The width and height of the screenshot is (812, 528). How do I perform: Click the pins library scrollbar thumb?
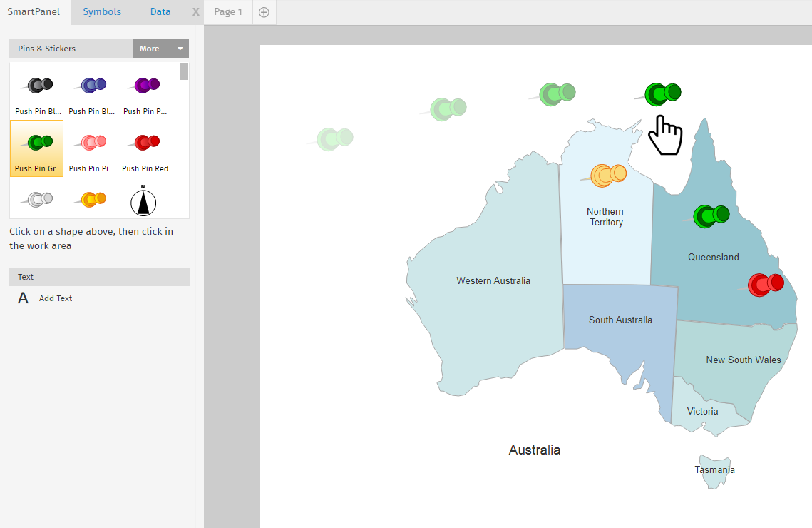[184, 71]
